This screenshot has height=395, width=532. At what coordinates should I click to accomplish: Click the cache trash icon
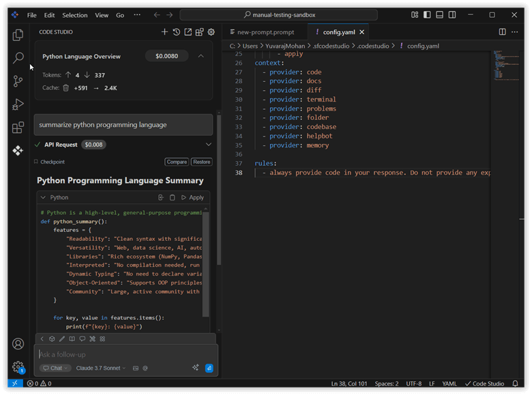[x=66, y=88]
